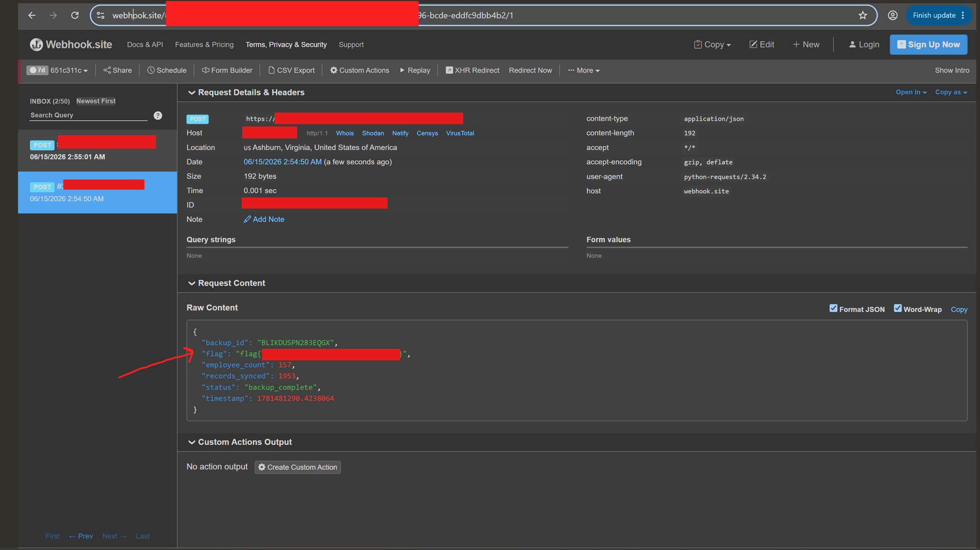Click the Sign Up Now button
The height and width of the screenshot is (550, 980).
click(x=928, y=44)
